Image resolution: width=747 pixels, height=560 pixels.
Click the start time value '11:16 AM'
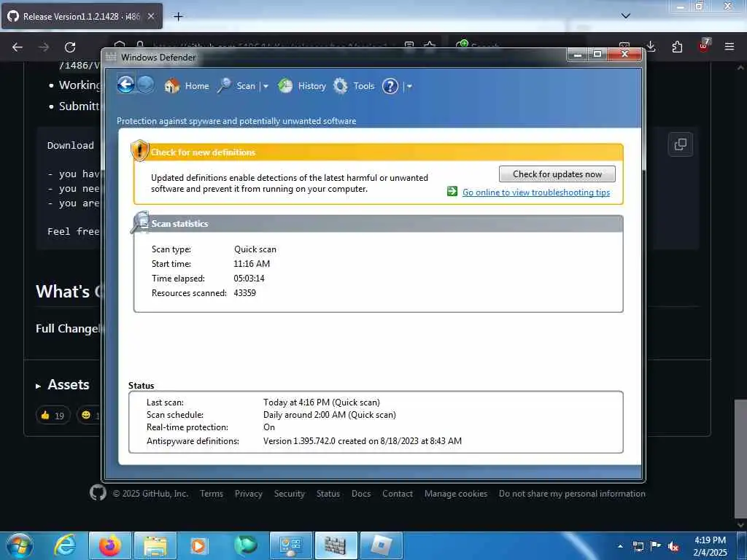[x=252, y=264]
